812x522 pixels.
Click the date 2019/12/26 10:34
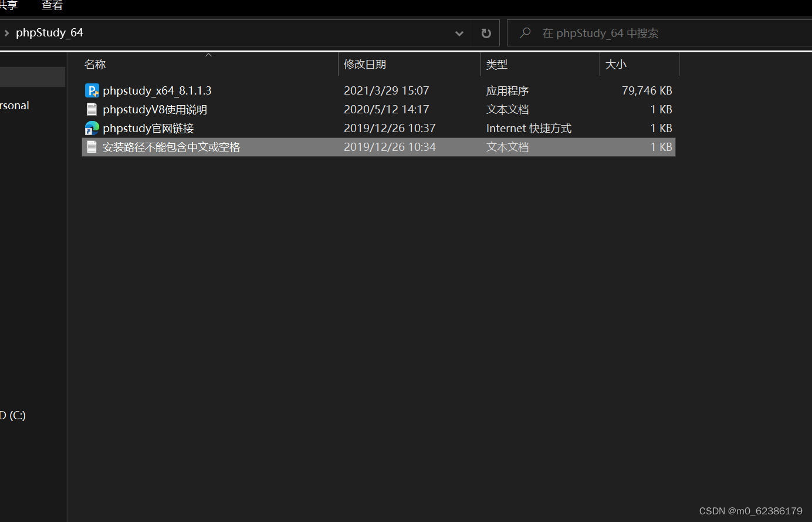point(390,147)
